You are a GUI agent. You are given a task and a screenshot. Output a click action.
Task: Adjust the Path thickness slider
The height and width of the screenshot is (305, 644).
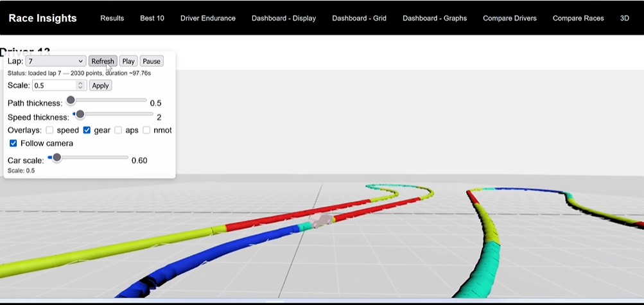pos(107,100)
